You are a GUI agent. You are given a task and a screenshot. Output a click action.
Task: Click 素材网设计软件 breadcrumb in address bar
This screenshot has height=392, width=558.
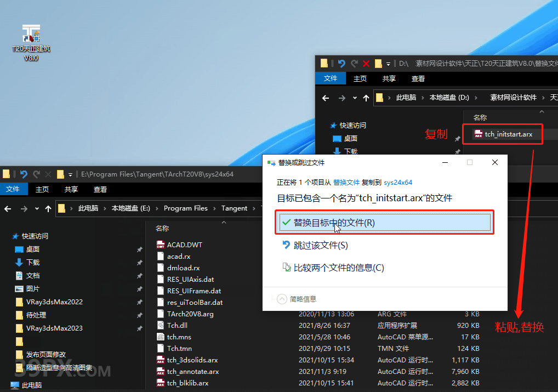(x=513, y=98)
